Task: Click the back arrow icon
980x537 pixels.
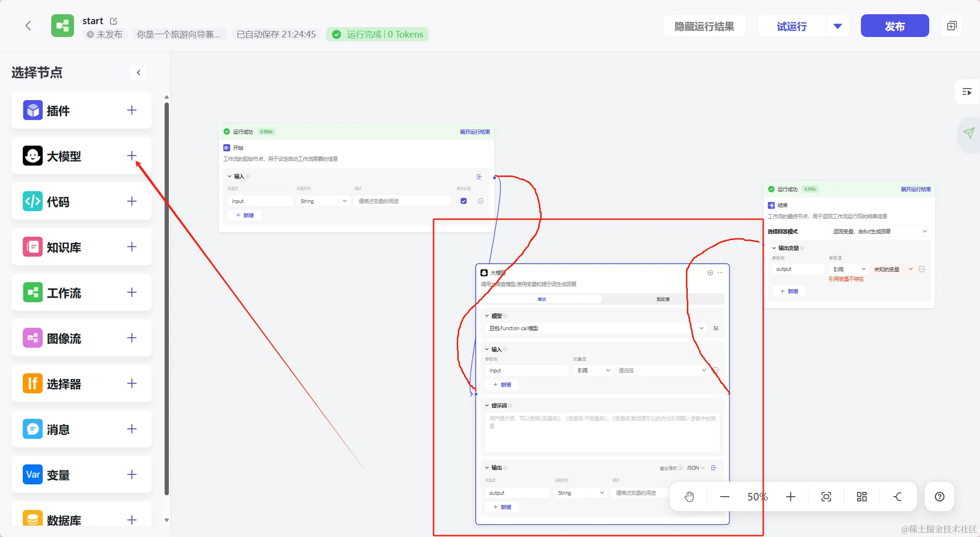Action: tap(28, 26)
